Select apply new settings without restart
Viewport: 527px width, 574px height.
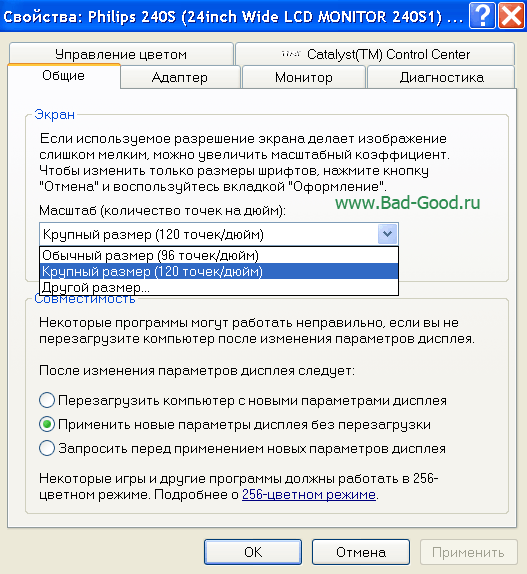pos(47,424)
